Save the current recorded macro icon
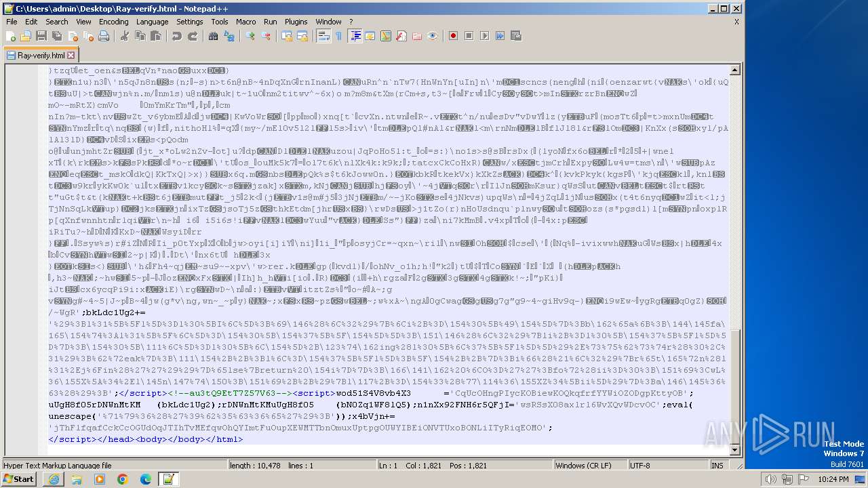This screenshot has height=488, width=868. [x=516, y=36]
